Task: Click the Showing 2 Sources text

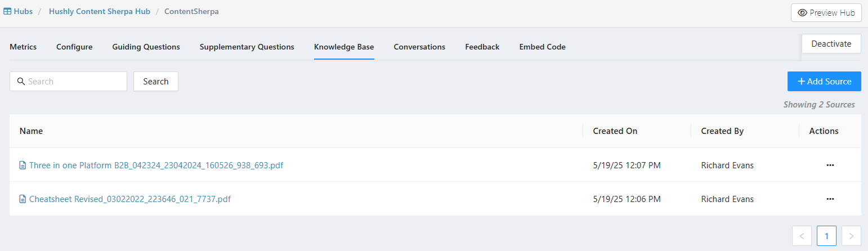Action: click(819, 105)
